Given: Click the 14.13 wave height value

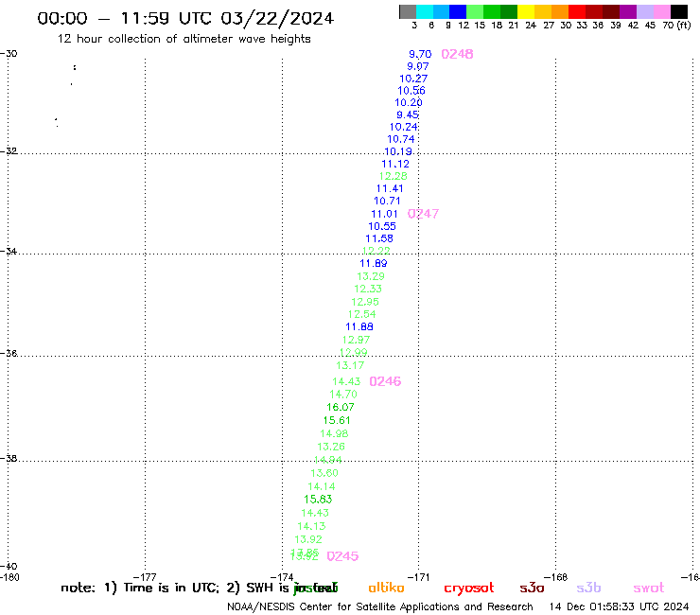Looking at the screenshot, I should pos(311,527).
